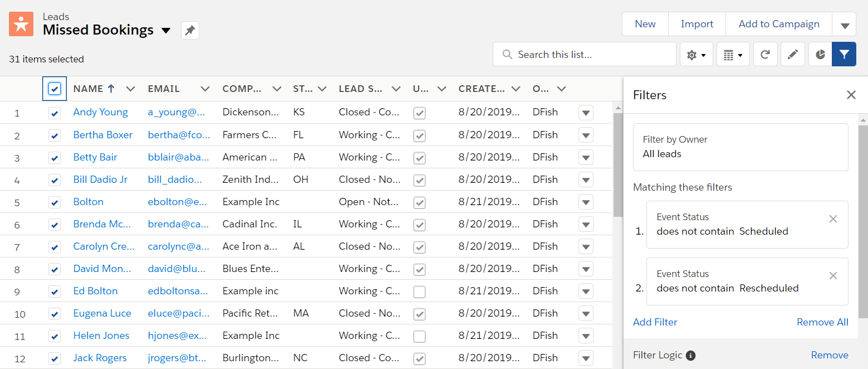
Task: Click the pencil edit list icon
Action: tap(793, 55)
